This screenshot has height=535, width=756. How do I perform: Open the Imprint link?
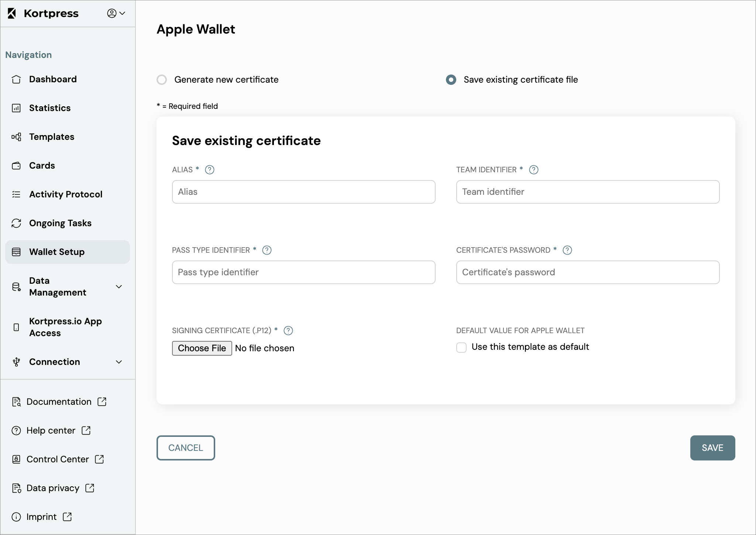click(x=41, y=517)
